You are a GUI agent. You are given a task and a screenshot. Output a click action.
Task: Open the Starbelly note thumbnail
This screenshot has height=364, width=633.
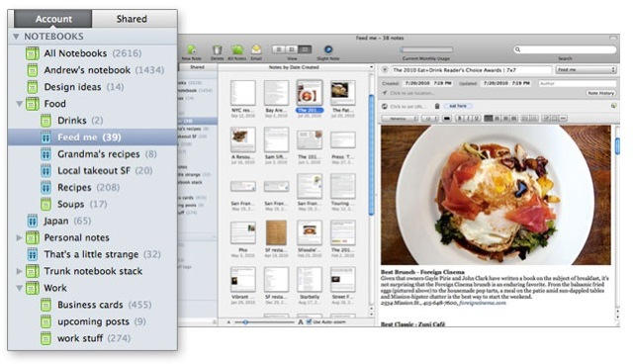tap(310, 280)
